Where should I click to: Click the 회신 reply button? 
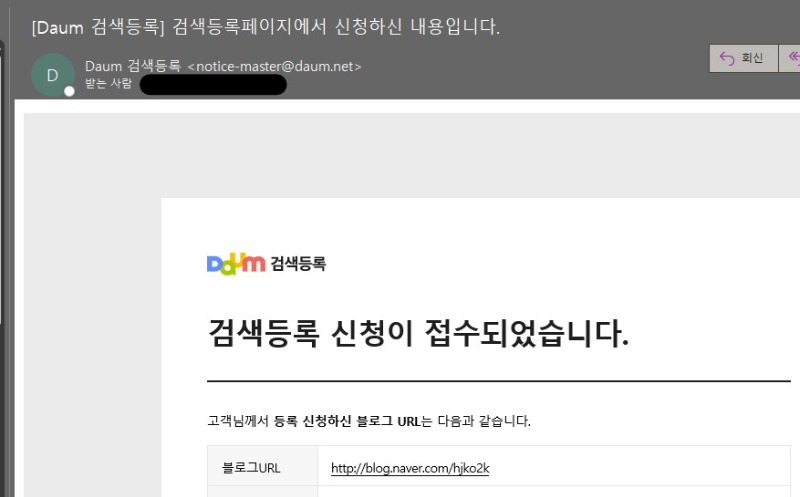click(743, 58)
